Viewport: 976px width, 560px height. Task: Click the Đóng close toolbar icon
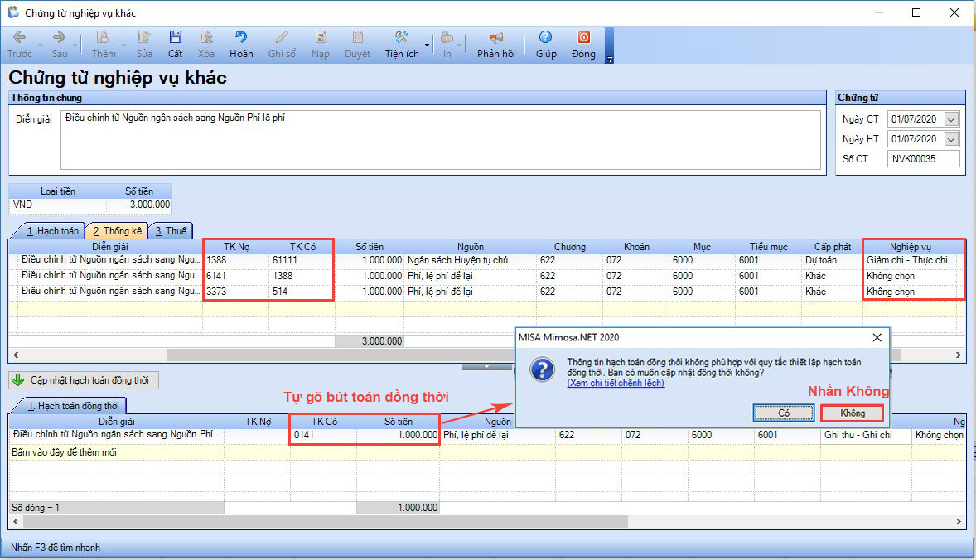pyautogui.click(x=583, y=44)
